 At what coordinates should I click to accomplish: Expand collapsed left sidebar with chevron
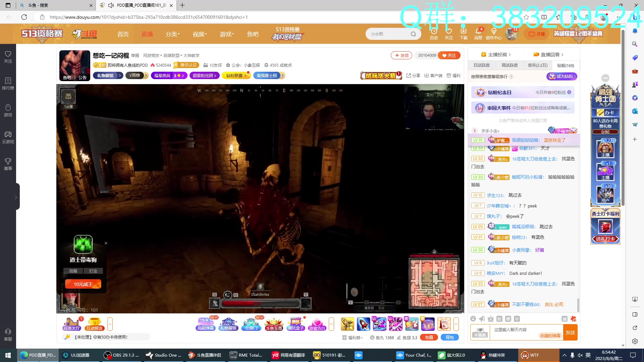(x=16, y=197)
